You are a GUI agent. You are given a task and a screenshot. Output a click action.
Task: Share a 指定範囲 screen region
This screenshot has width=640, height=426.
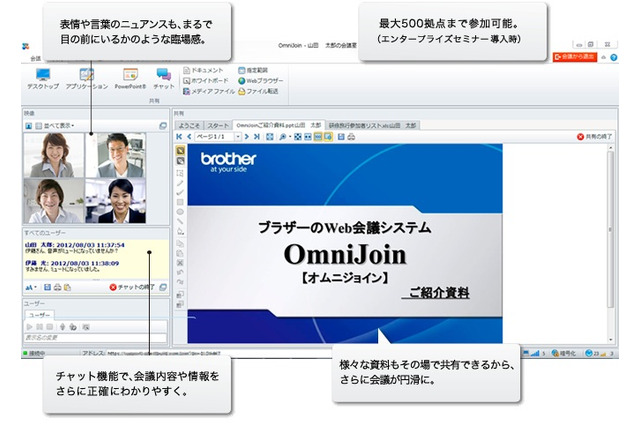pos(253,70)
